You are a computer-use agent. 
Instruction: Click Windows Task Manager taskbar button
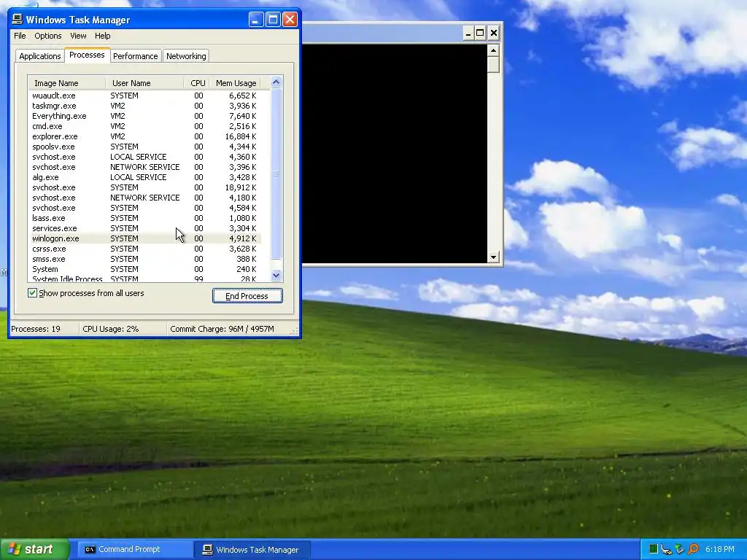click(252, 549)
